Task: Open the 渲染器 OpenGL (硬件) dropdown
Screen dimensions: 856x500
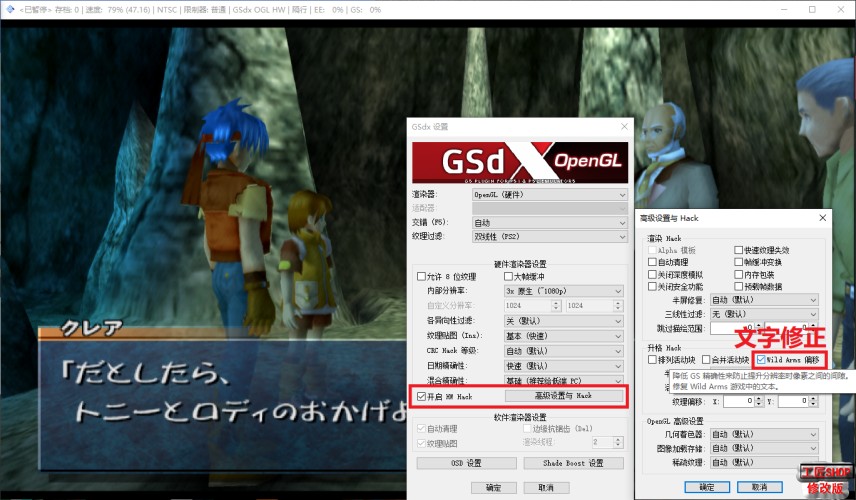Action: coord(549,194)
